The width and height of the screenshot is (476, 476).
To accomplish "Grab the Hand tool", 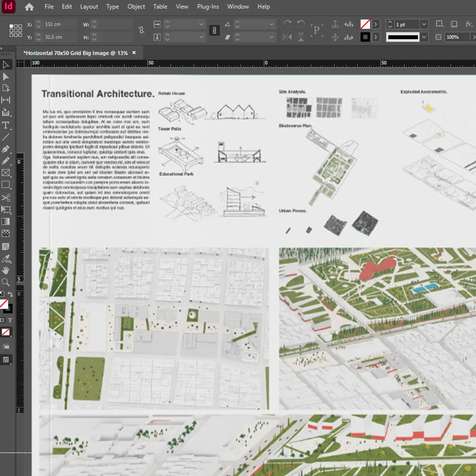I will pos(6,271).
